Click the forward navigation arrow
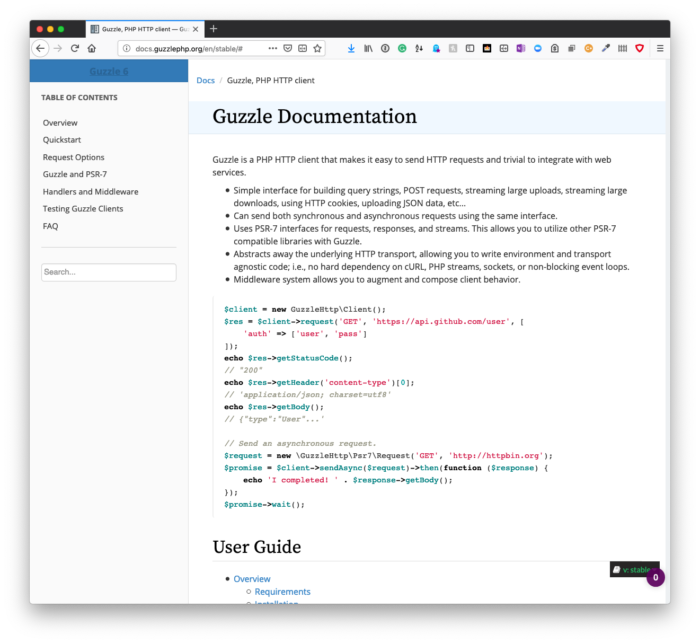 tap(58, 48)
